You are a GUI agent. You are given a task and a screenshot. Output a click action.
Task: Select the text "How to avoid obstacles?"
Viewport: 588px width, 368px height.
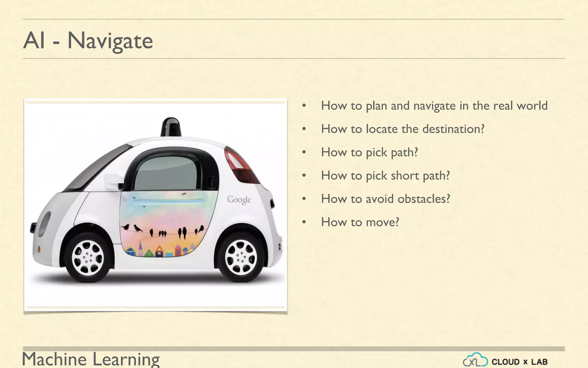coord(386,199)
